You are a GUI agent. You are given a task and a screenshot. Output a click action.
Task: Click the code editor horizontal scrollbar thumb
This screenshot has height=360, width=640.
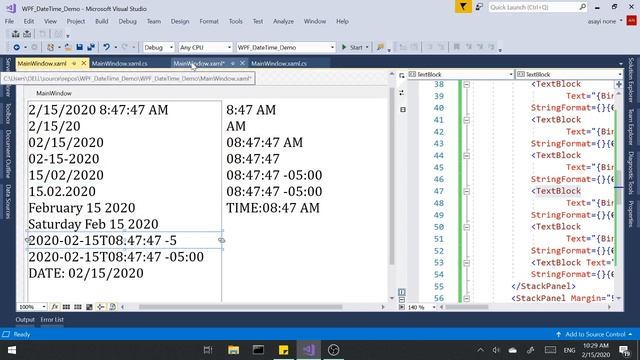click(467, 307)
